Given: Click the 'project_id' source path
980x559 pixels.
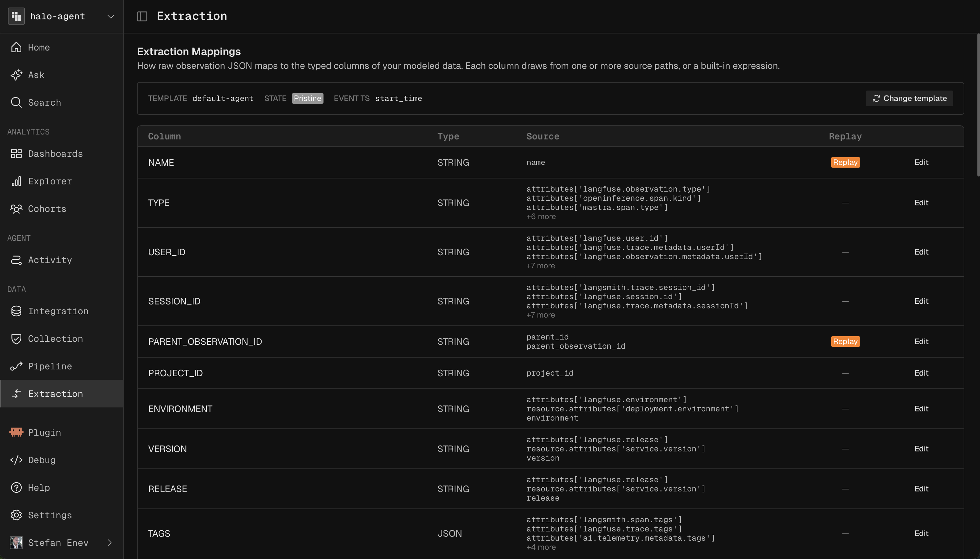Looking at the screenshot, I should click(x=550, y=373).
